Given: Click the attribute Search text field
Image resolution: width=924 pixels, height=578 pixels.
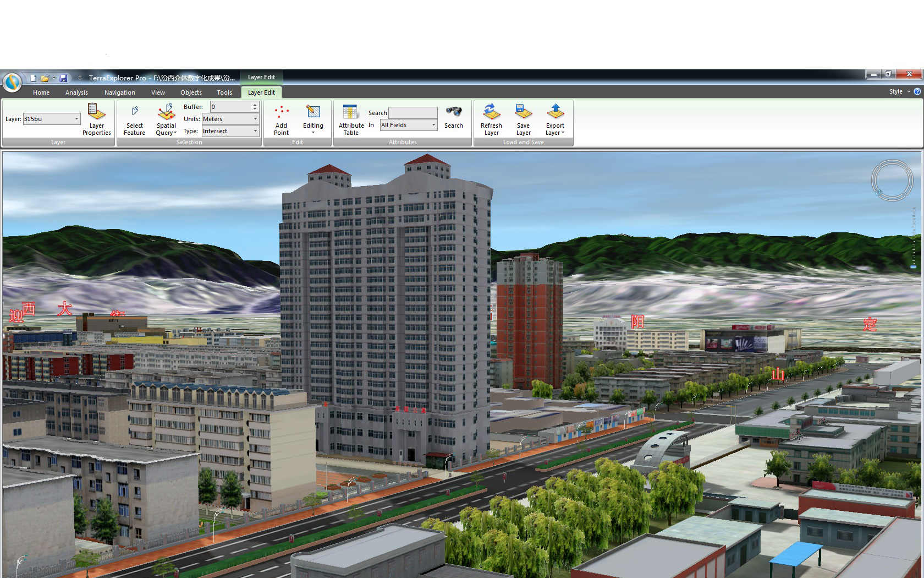Looking at the screenshot, I should coord(413,113).
